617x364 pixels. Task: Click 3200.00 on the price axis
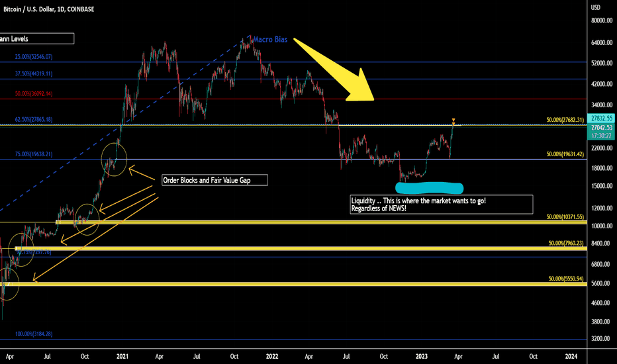pyautogui.click(x=600, y=338)
